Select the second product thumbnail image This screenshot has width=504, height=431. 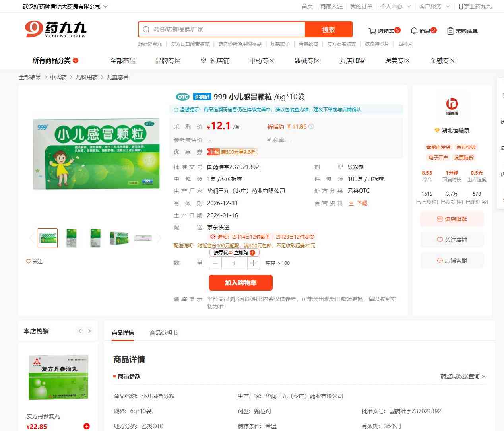tap(72, 238)
